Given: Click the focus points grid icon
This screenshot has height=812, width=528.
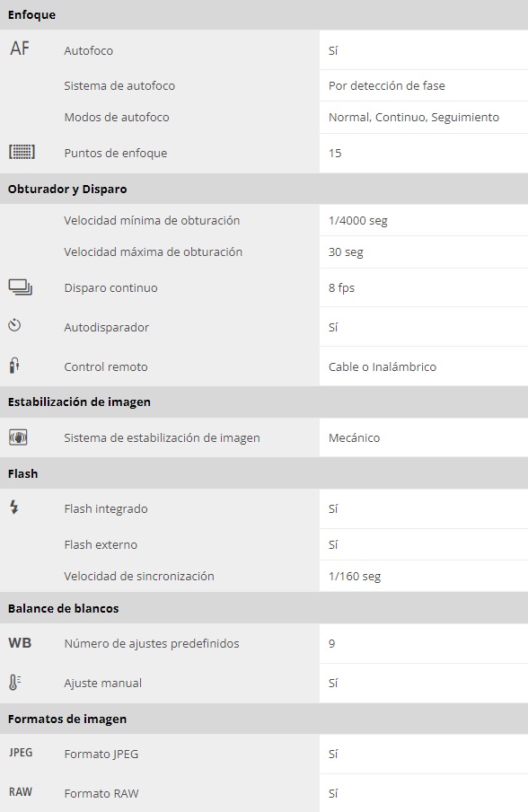Looking at the screenshot, I should [x=22, y=152].
